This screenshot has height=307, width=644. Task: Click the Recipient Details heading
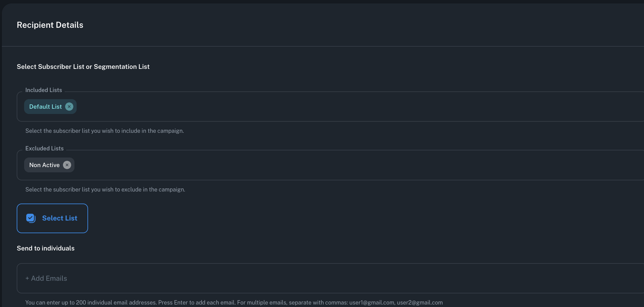click(50, 25)
